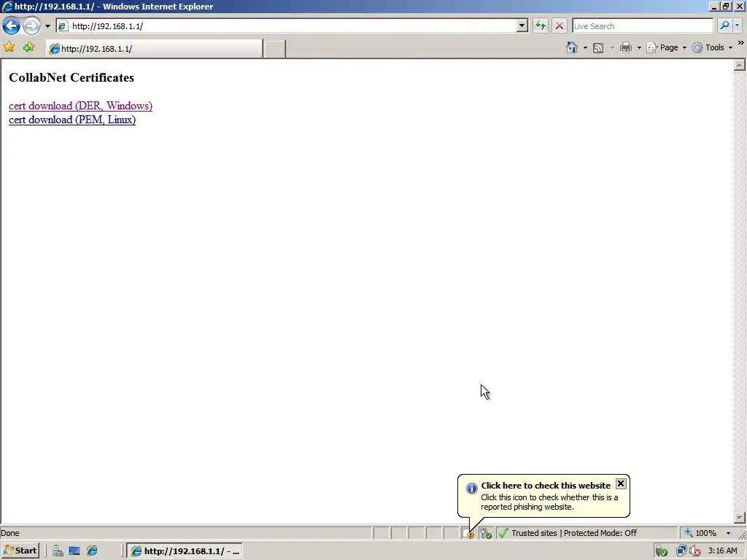
Task: Click the scroll down arrow
Action: [740, 517]
